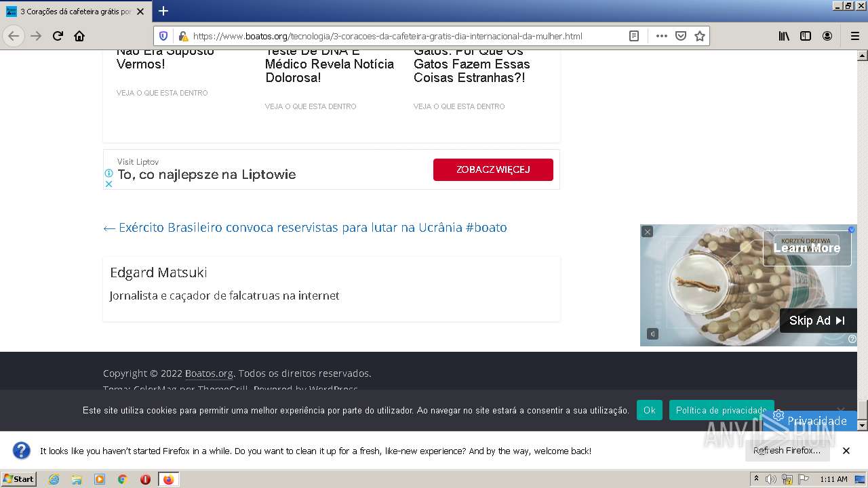The width and height of the screenshot is (868, 488).
Task: Open the 'Não Era Suposto Vermos' article
Action: point(165,58)
